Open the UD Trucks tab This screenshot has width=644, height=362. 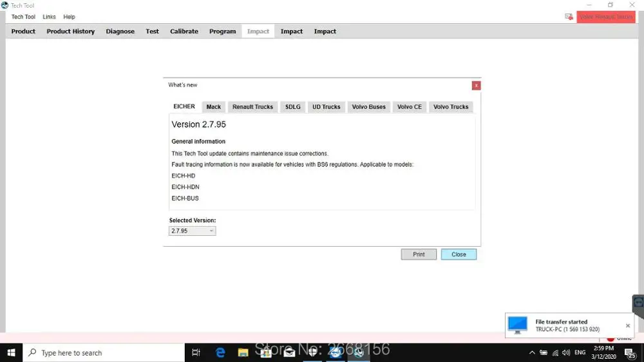[x=326, y=107]
